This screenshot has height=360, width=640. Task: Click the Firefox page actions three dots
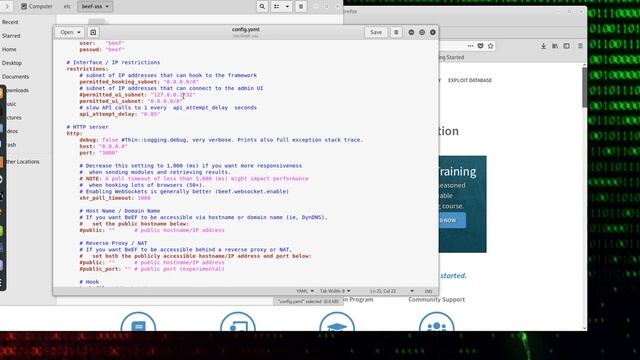pyautogui.click(x=470, y=46)
